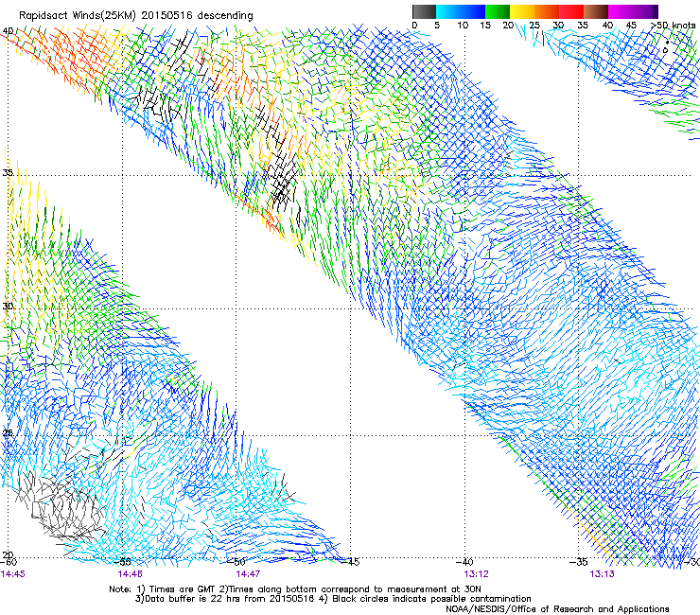Click the longitude label -35
Image resolution: width=700 pixels, height=615 pixels.
click(x=579, y=562)
